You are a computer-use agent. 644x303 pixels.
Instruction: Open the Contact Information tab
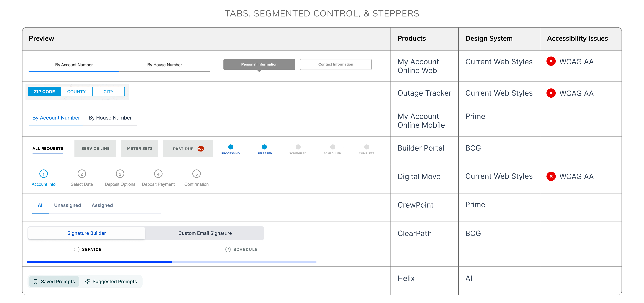[x=335, y=64]
